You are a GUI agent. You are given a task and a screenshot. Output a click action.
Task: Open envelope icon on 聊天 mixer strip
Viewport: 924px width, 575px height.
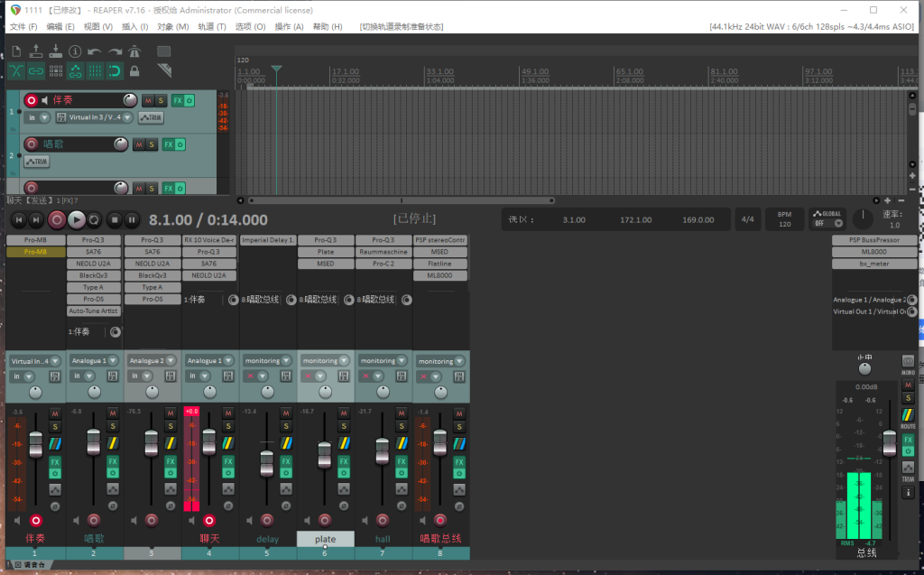click(228, 489)
